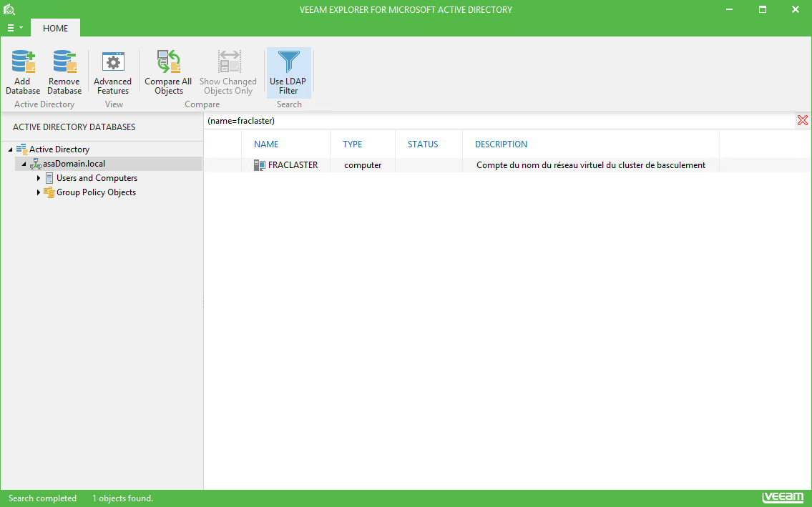812x507 pixels.
Task: Switch to the HOME ribbon tab
Action: tap(55, 29)
